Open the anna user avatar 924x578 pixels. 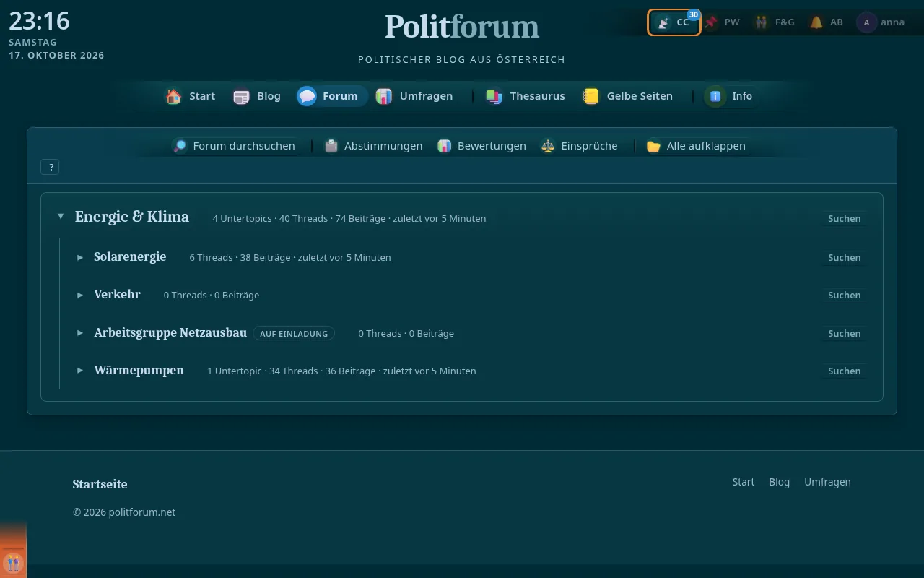coord(866,22)
